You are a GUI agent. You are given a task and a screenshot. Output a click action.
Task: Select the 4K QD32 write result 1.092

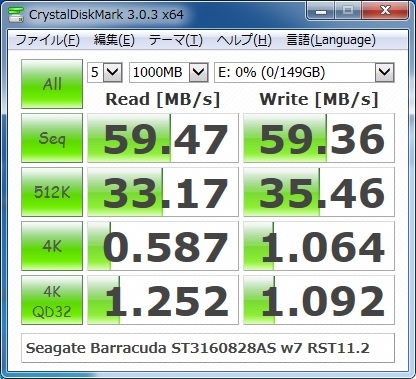[x=319, y=300]
